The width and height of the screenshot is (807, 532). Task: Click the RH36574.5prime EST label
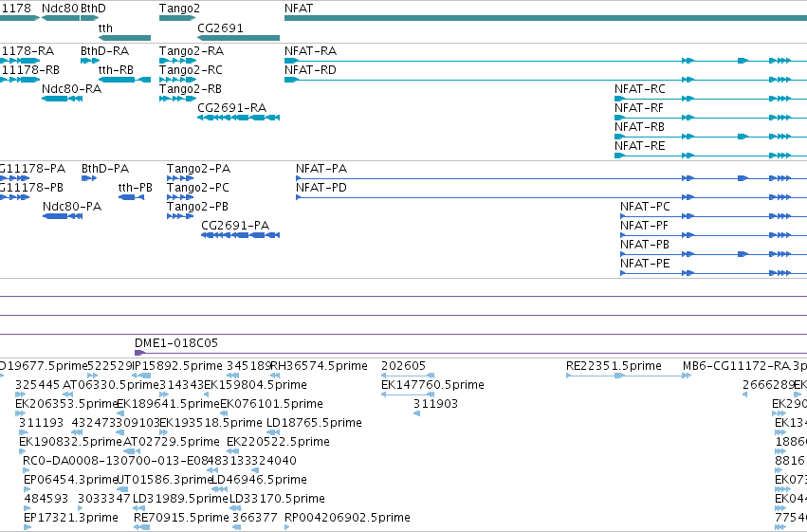point(319,366)
